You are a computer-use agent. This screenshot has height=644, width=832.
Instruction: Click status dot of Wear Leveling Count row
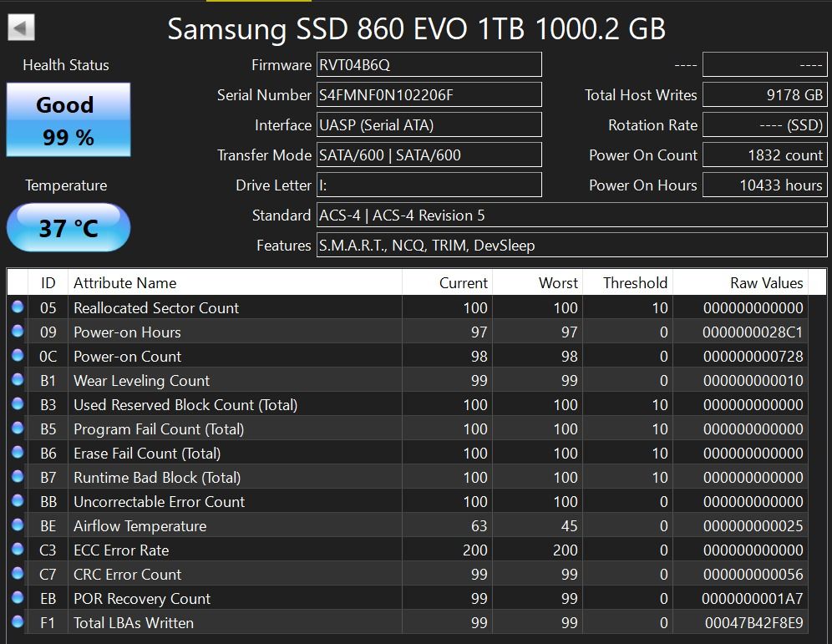18,379
